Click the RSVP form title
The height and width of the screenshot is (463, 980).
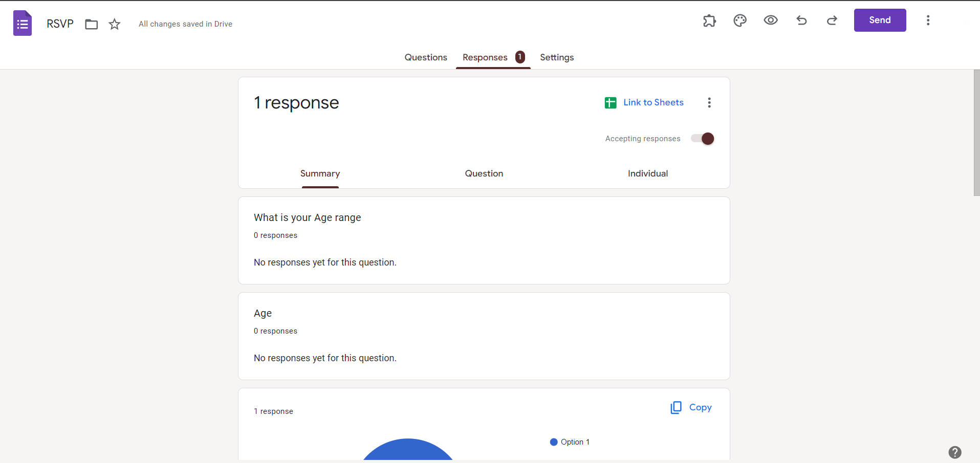(60, 24)
